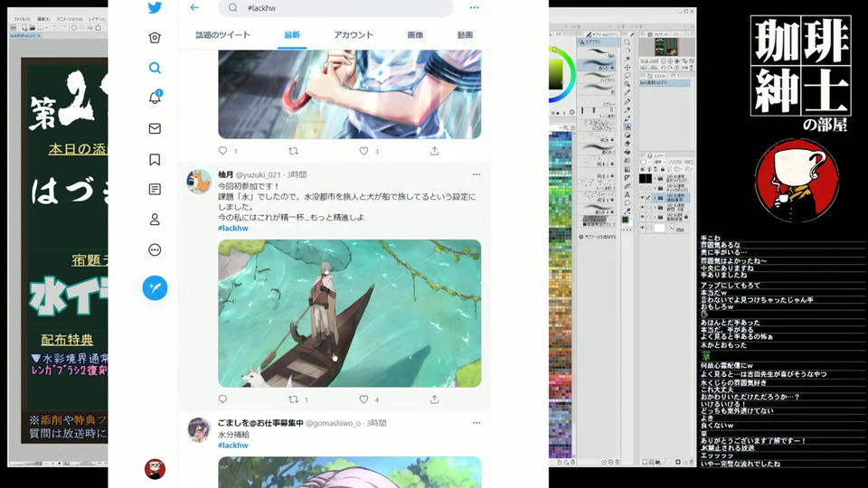Image resolution: width=868 pixels, height=488 pixels.
Task: Select the Zoom tool in Clip Studio
Action: [627, 42]
